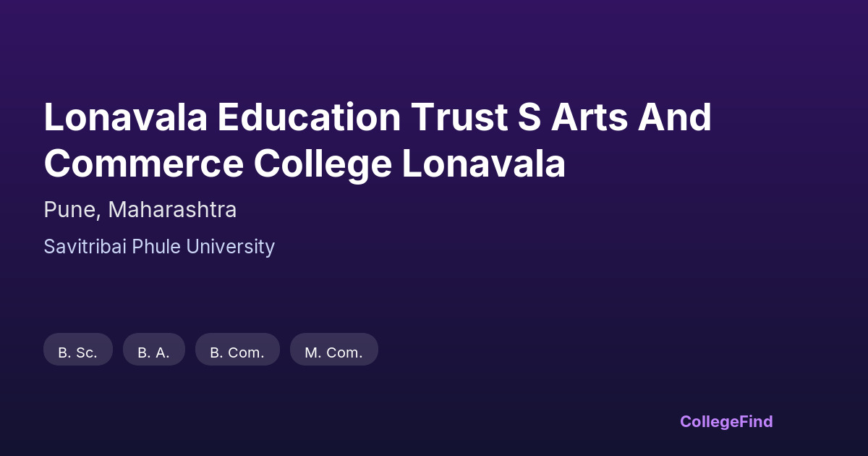This screenshot has width=868, height=456.
Task: Choose the B. Com. course tag
Action: (x=237, y=352)
